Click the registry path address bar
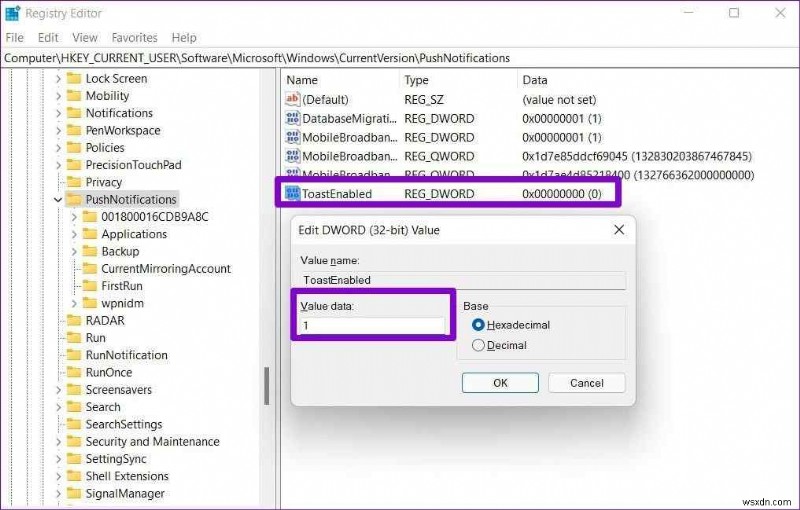The width and height of the screenshot is (800, 510). pyautogui.click(x=400, y=58)
